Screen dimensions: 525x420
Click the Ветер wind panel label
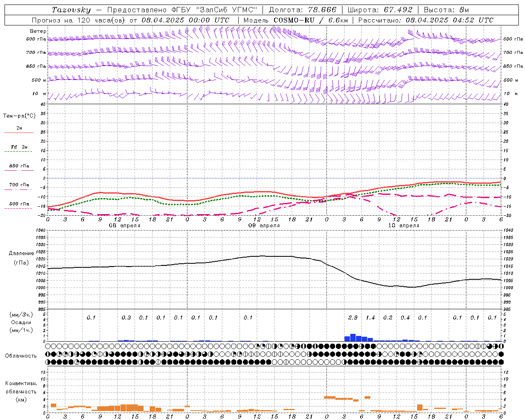coord(38,31)
